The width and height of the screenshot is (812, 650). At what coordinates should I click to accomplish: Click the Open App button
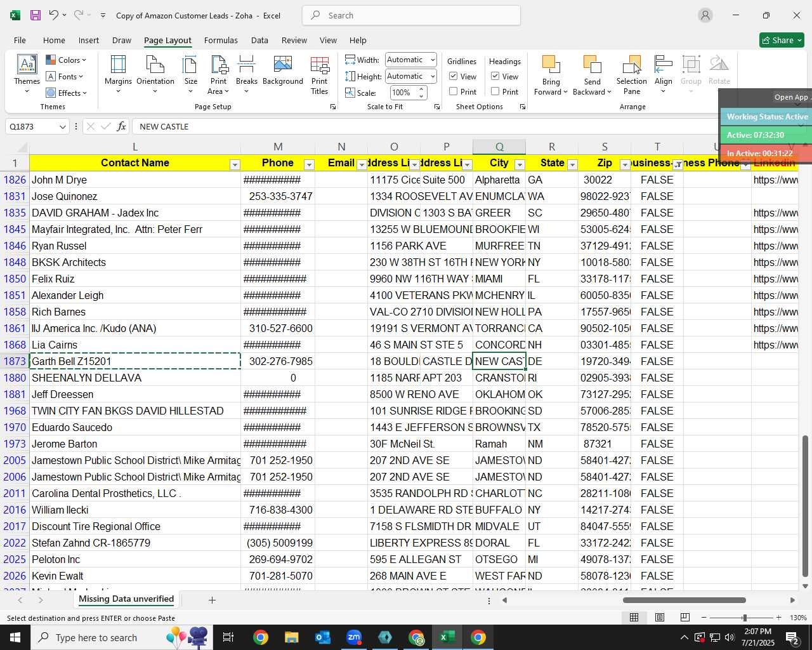coord(791,97)
